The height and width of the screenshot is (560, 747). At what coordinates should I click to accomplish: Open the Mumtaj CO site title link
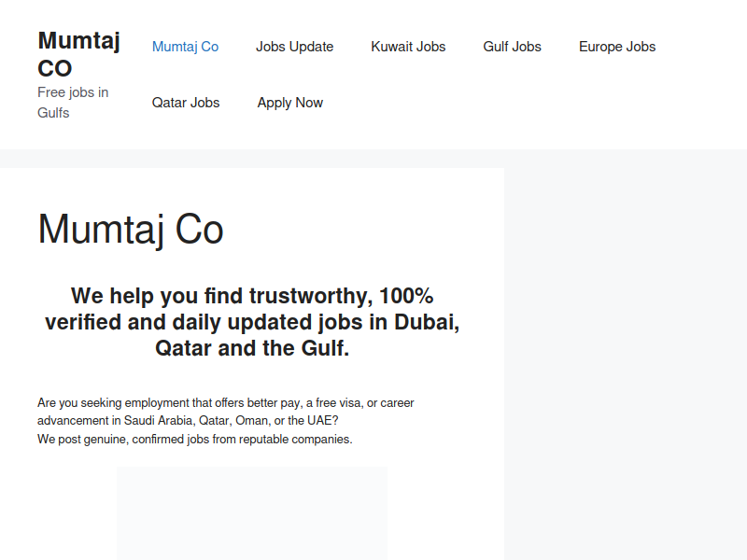[78, 54]
